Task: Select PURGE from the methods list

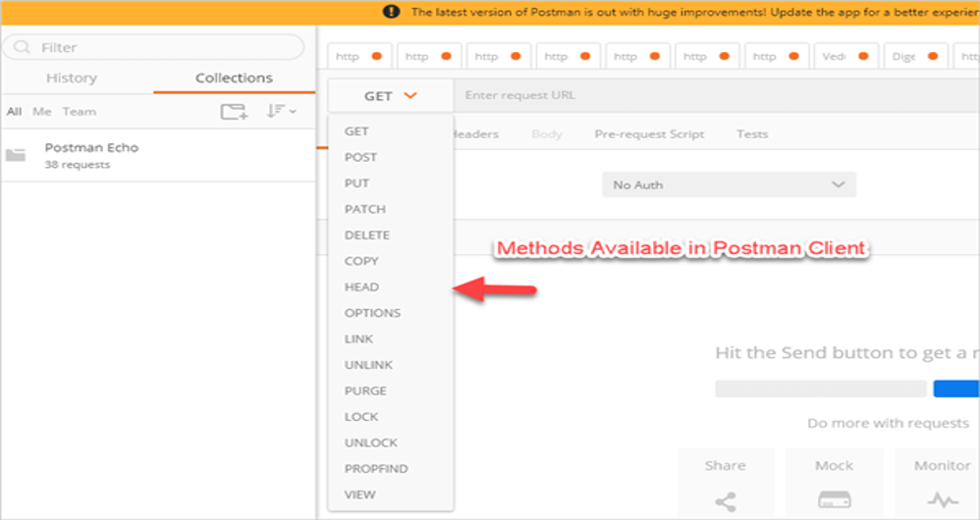Action: tap(365, 390)
